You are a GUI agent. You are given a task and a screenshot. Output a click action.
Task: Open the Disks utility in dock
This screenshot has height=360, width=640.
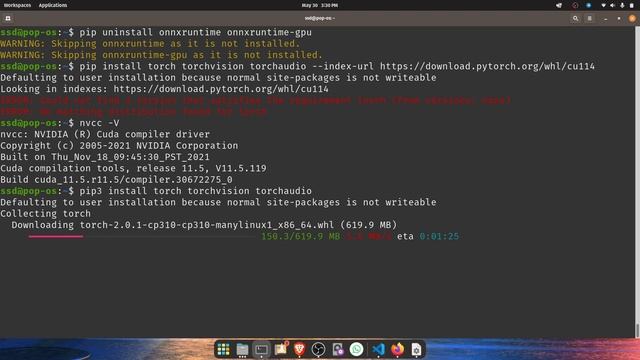coord(338,349)
